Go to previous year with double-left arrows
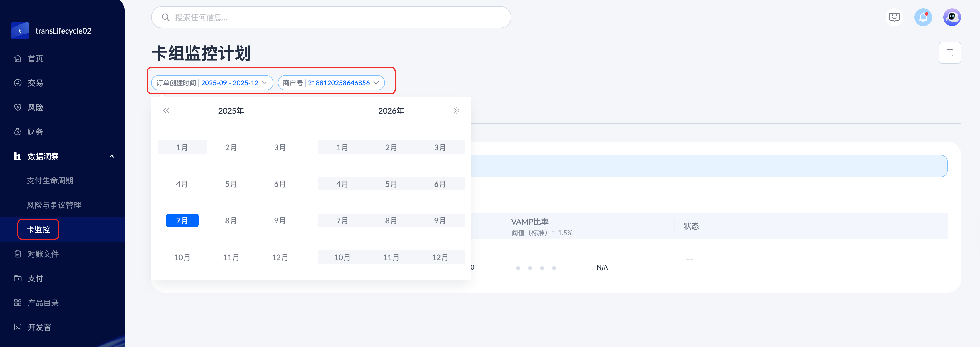This screenshot has width=980, height=347. (166, 110)
